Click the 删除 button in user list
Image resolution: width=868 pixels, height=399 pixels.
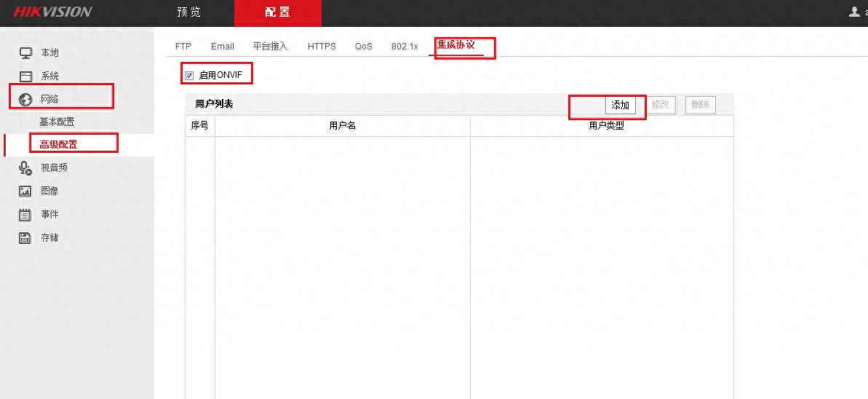(700, 105)
